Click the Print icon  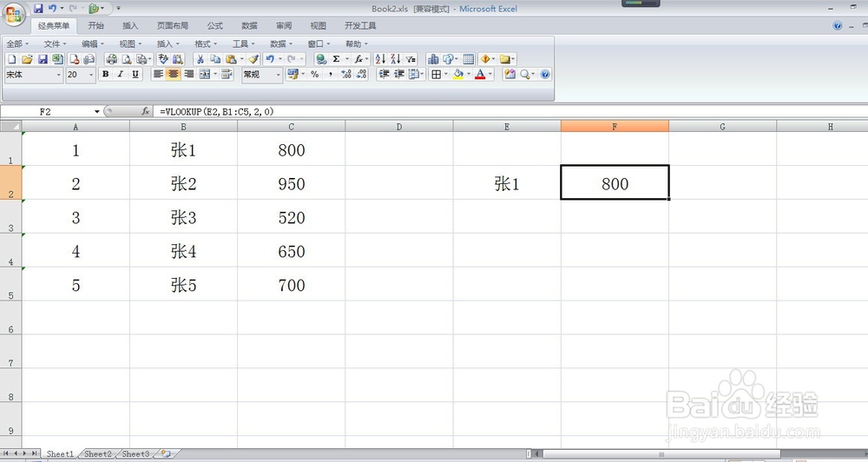point(111,59)
